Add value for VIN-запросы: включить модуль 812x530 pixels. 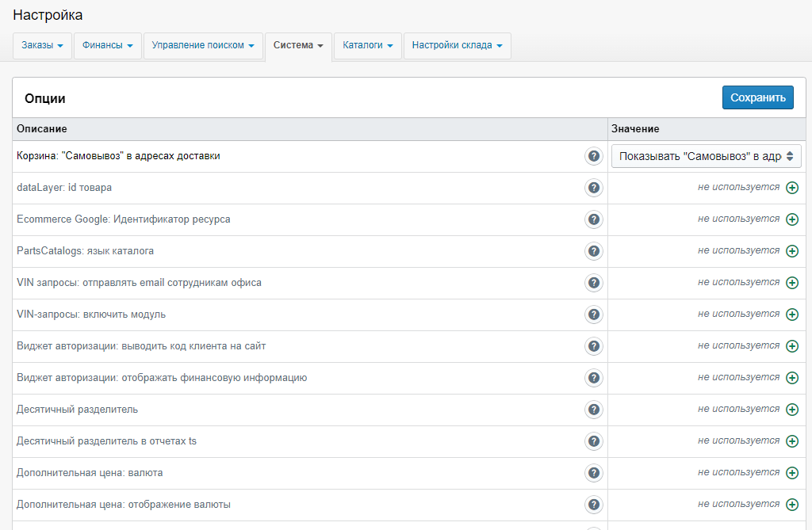pyautogui.click(x=791, y=315)
